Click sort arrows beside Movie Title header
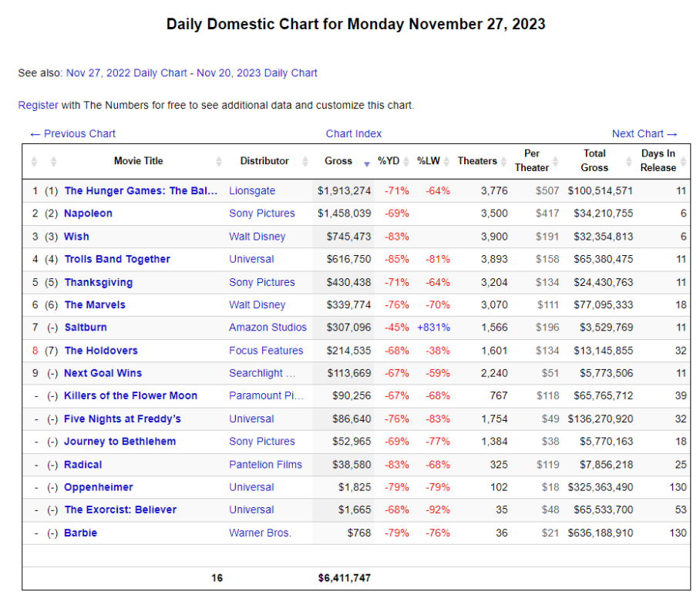The width and height of the screenshot is (700, 592). click(x=218, y=162)
